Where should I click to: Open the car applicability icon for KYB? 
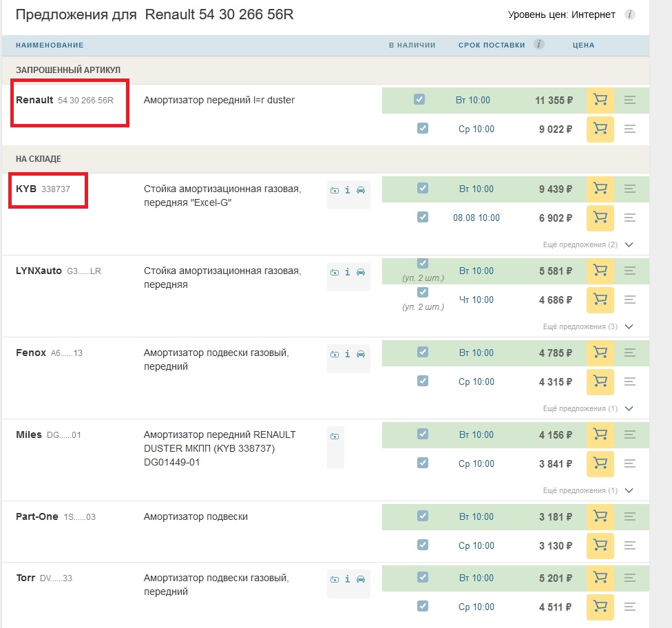[361, 190]
